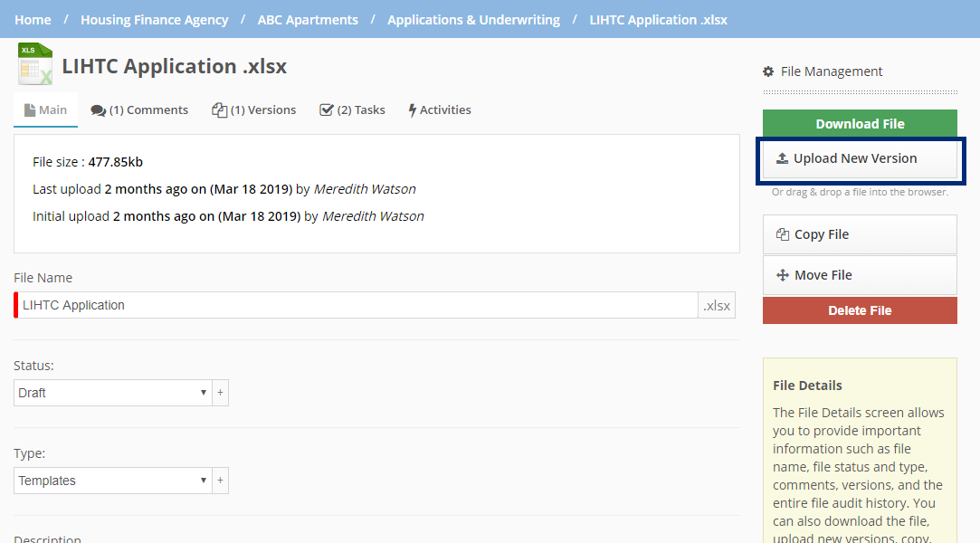Click the red Delete File button
This screenshot has height=543, width=980.
[x=859, y=310]
